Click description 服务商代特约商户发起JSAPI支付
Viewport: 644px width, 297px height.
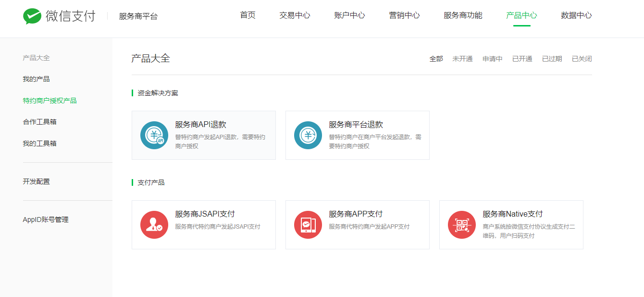coord(218,227)
